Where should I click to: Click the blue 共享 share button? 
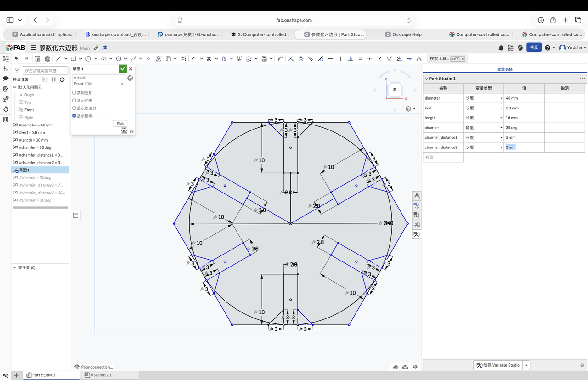coord(534,47)
